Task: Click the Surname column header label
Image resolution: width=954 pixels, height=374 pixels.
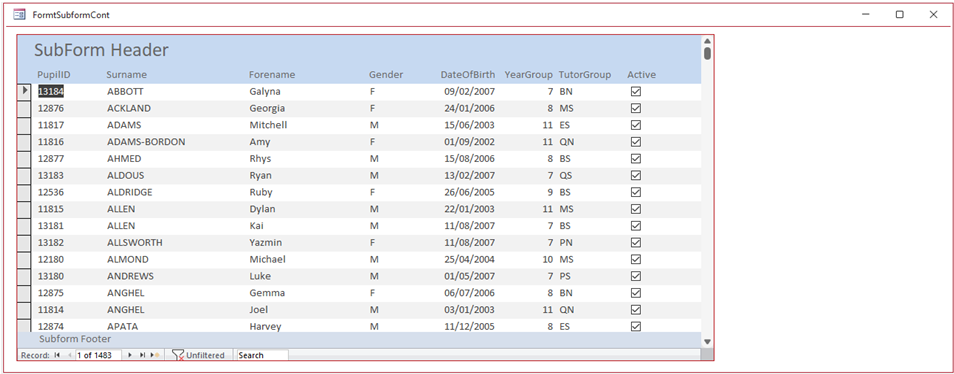Action: (x=127, y=75)
